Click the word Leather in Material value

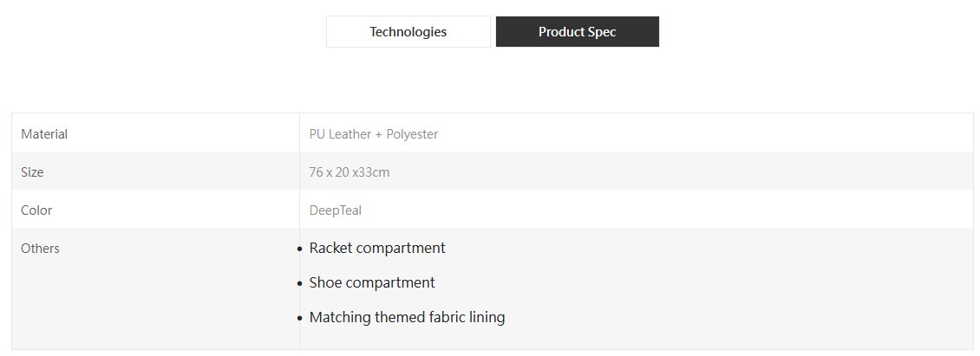[x=350, y=134]
